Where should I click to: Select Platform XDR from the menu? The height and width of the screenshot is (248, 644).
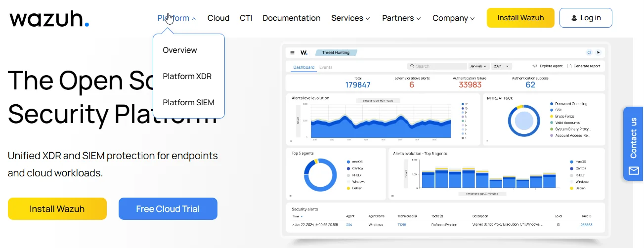pyautogui.click(x=187, y=76)
